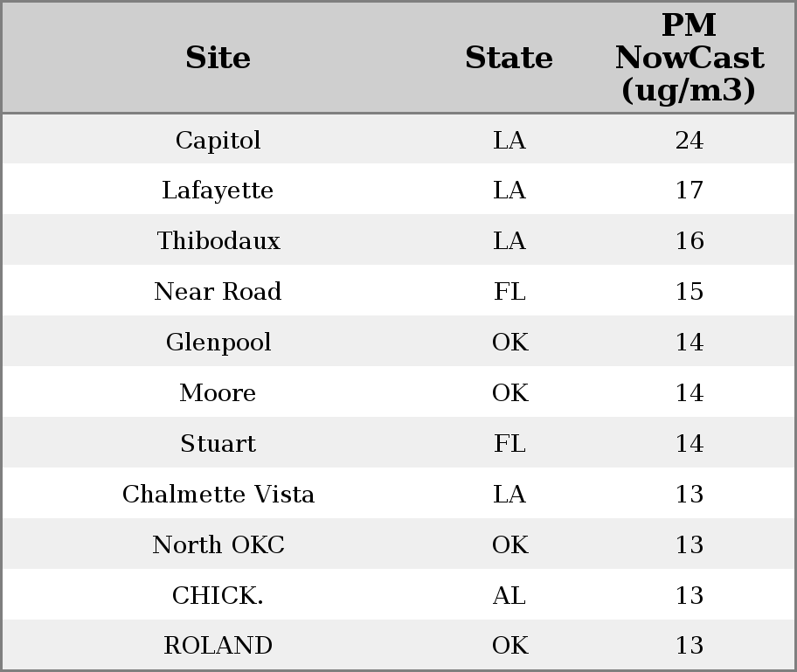Click the NowCast value 16 for Thibodaux
Viewport: 797px width, 672px height.
click(689, 241)
